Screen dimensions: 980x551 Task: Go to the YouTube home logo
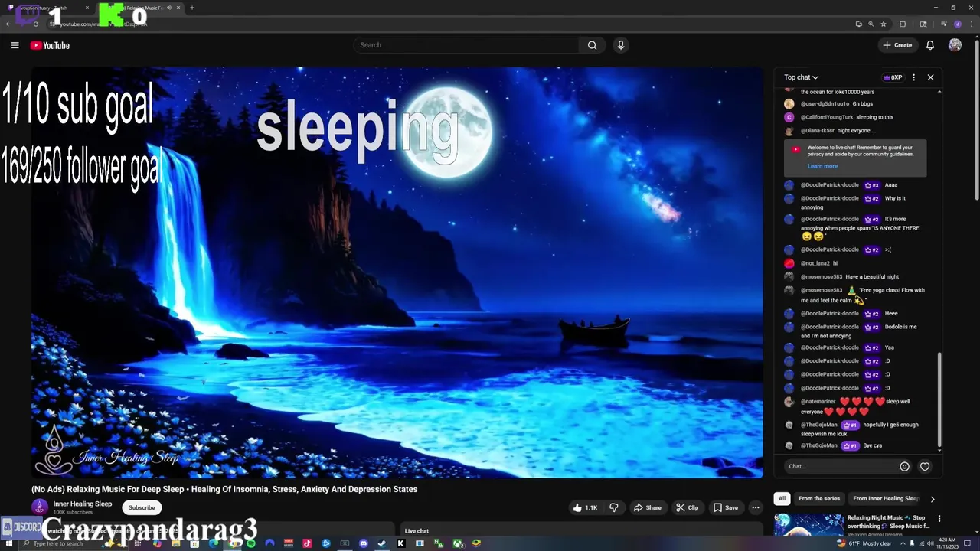50,45
